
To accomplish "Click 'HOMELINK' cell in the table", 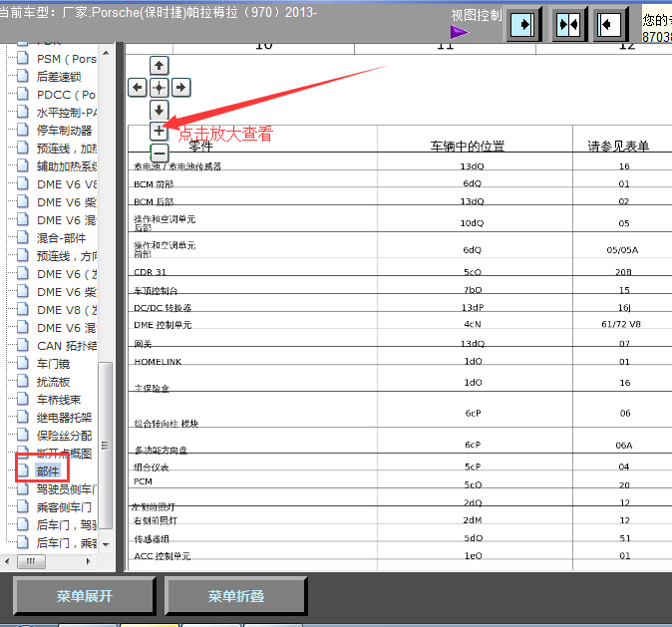I will coord(158,362).
